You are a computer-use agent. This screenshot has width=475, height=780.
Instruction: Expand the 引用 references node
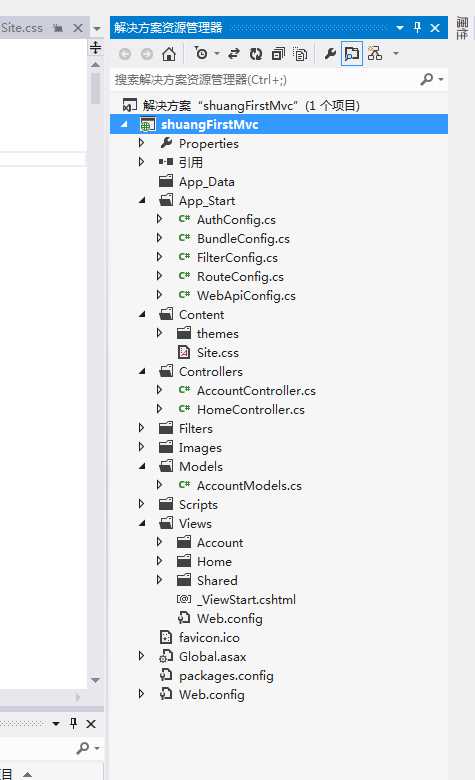click(141, 162)
